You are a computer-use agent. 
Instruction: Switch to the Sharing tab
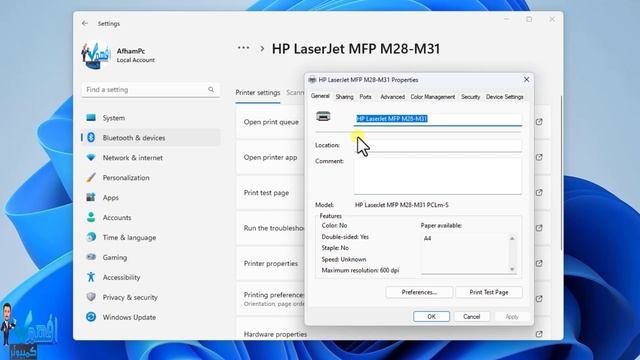pyautogui.click(x=344, y=97)
